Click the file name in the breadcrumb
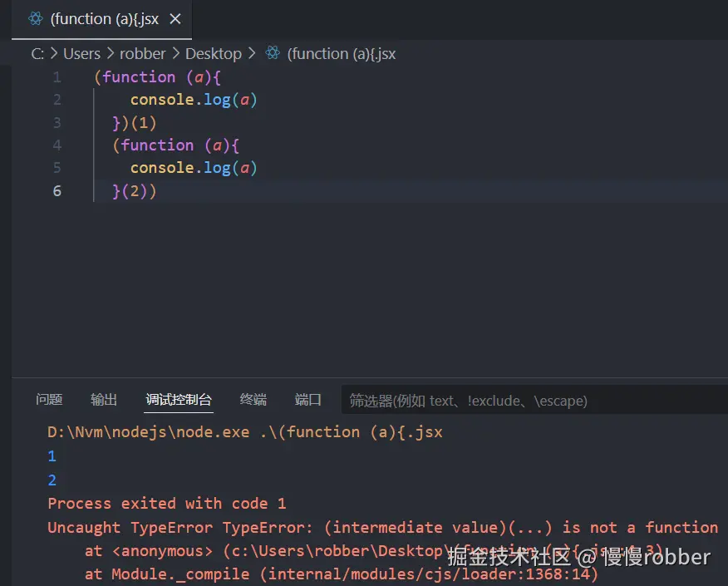Screen dimensions: 728x586 click(342, 54)
